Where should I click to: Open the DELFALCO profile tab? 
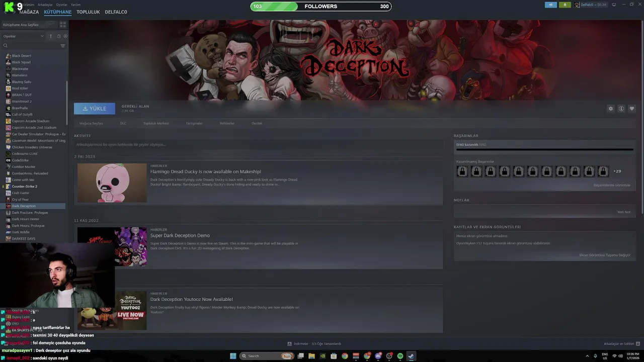pyautogui.click(x=116, y=12)
